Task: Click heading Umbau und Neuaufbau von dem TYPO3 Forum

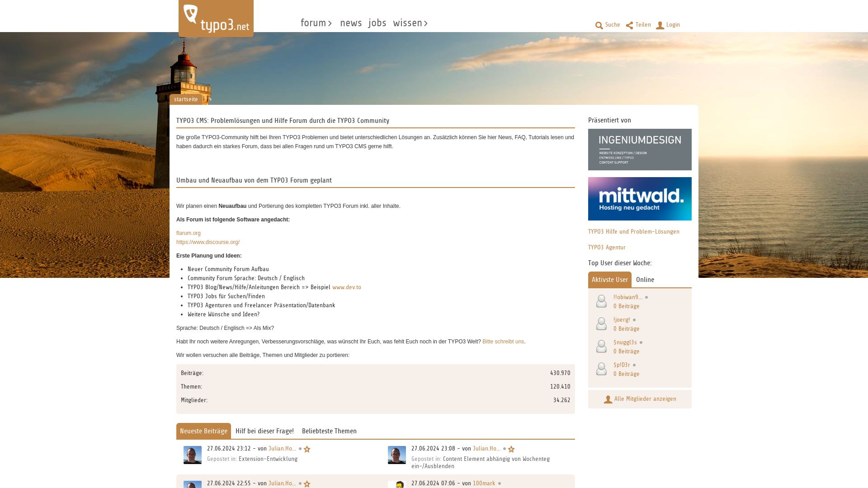Action: coord(254,180)
